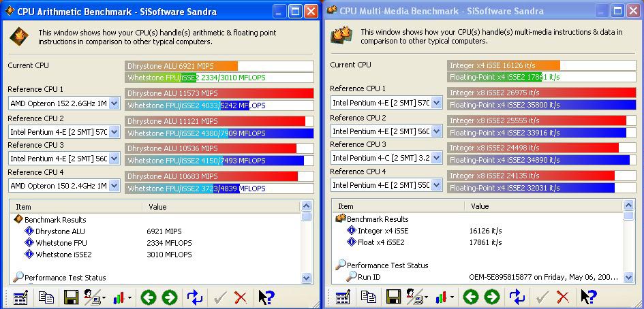Refresh the Multi-Media Benchmark with blue arrows
This screenshot has width=644, height=309.
[x=517, y=297]
